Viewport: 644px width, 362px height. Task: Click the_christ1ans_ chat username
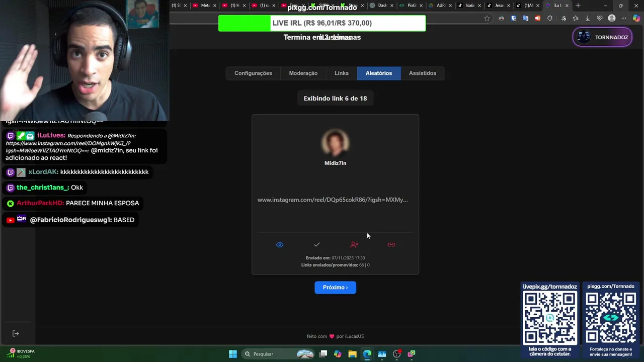point(42,188)
